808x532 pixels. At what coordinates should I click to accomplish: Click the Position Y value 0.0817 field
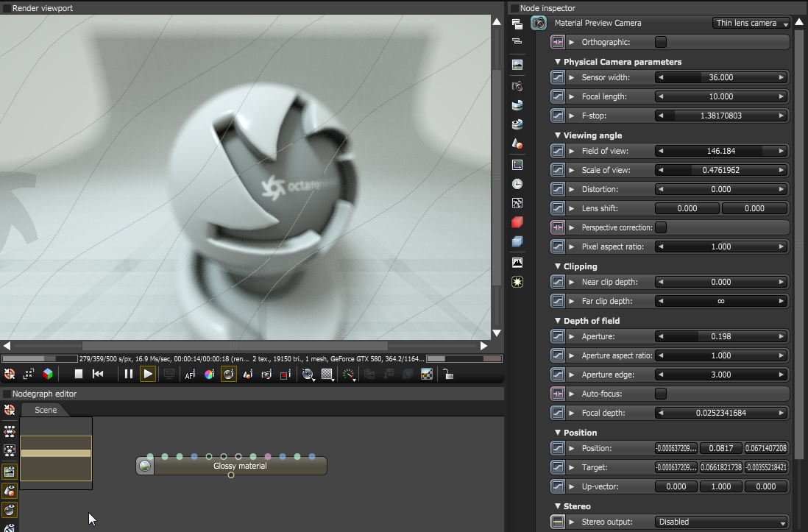[721, 448]
